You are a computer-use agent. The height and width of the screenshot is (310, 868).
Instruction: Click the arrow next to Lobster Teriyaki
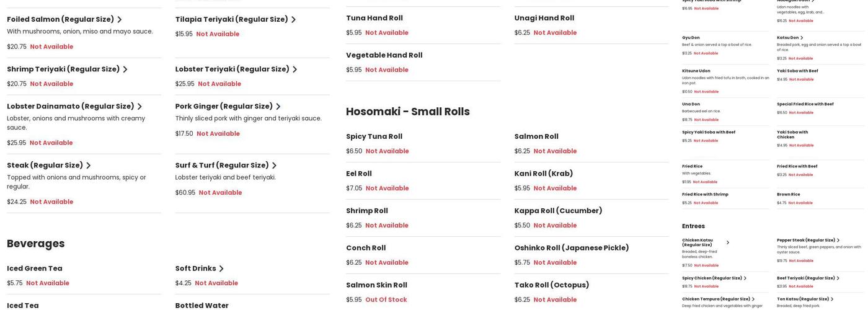tap(295, 69)
